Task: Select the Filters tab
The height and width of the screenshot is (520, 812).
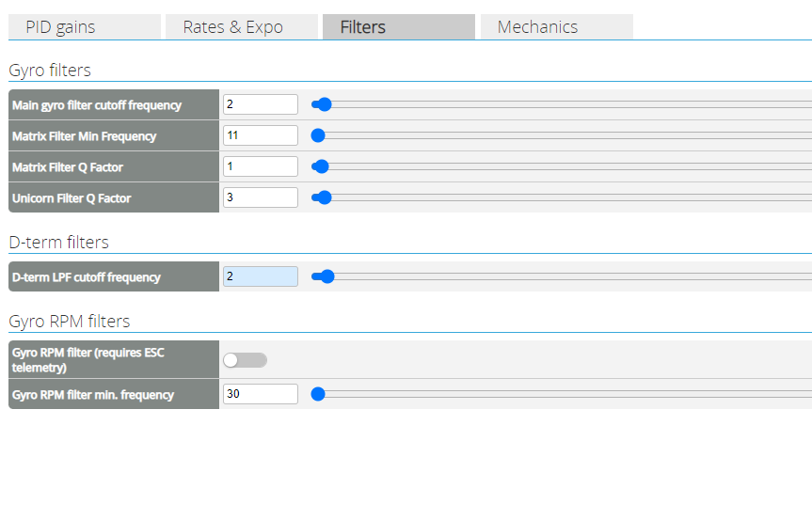Action: [399, 27]
